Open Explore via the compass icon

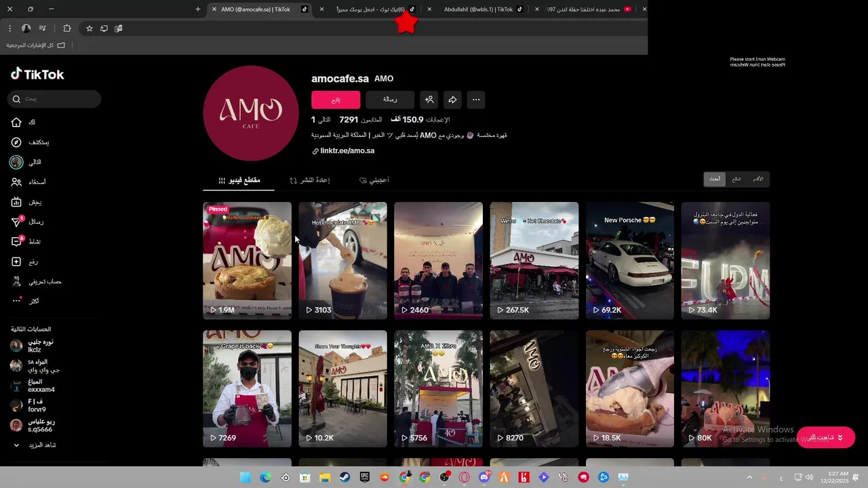(x=16, y=142)
